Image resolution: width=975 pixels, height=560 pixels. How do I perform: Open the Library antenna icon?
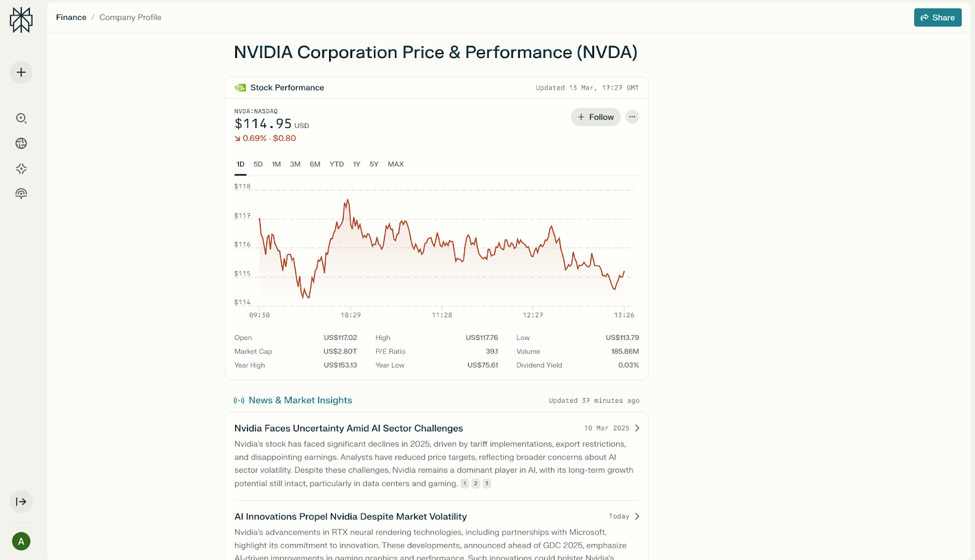pos(21,194)
